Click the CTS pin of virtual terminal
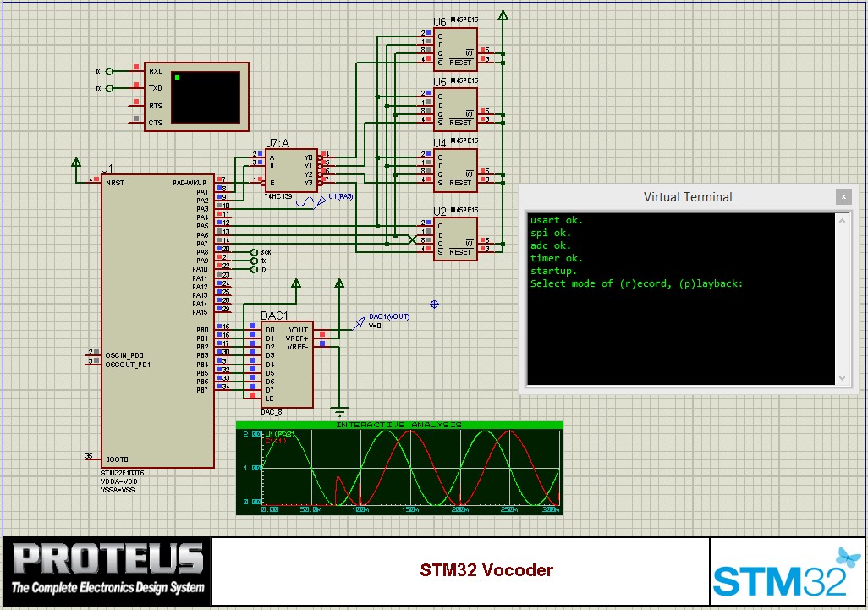Viewport: 868px width, 610px height. click(x=156, y=123)
